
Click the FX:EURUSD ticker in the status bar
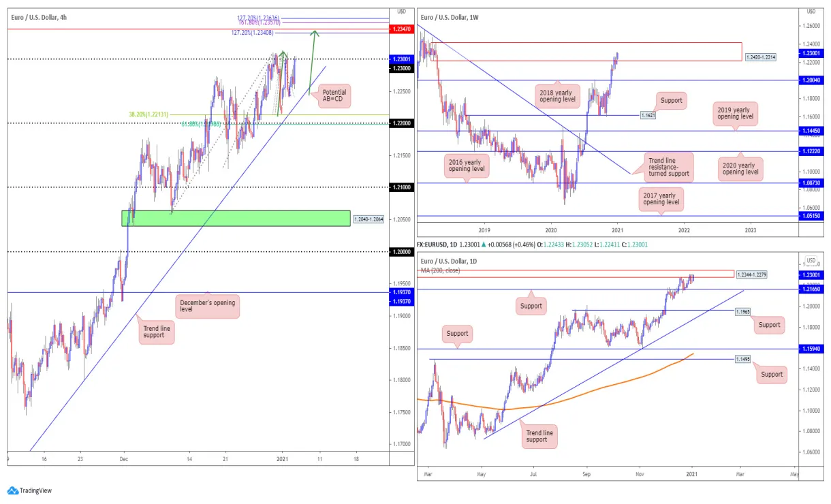(431, 244)
